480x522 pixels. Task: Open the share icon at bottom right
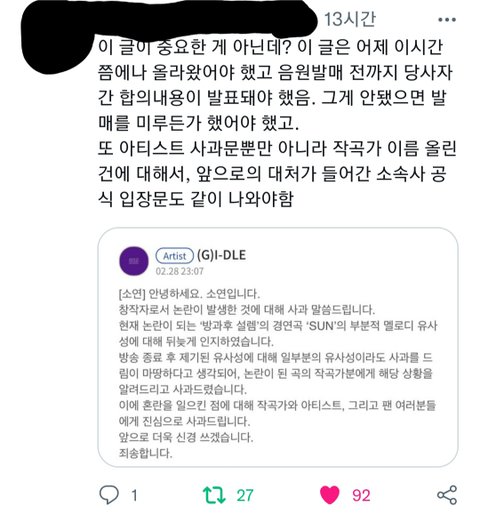pos(447,495)
